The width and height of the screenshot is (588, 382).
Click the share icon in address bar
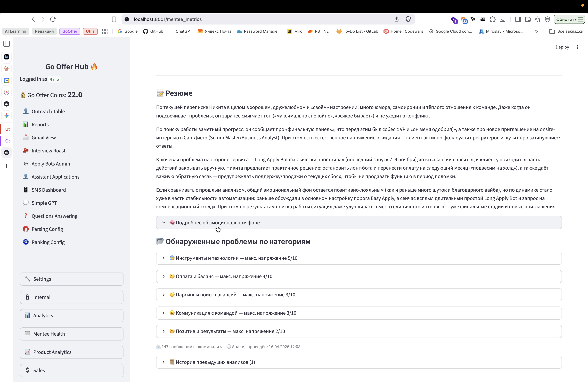point(397,19)
